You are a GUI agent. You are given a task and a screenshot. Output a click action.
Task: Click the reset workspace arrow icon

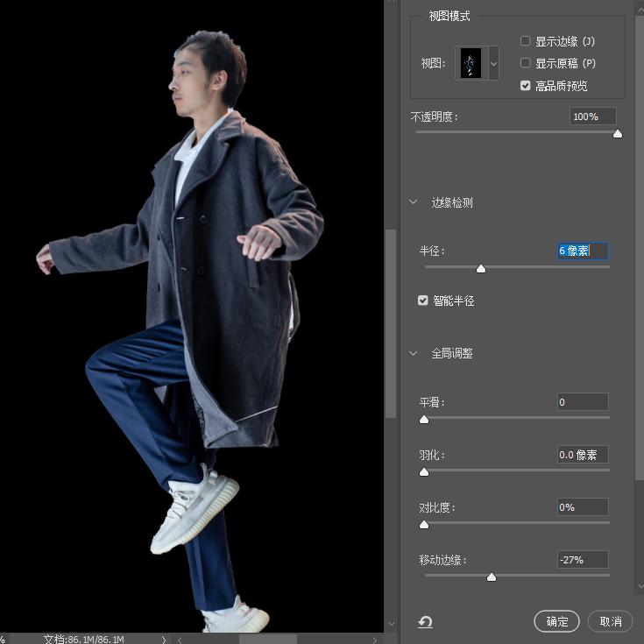[x=425, y=622]
